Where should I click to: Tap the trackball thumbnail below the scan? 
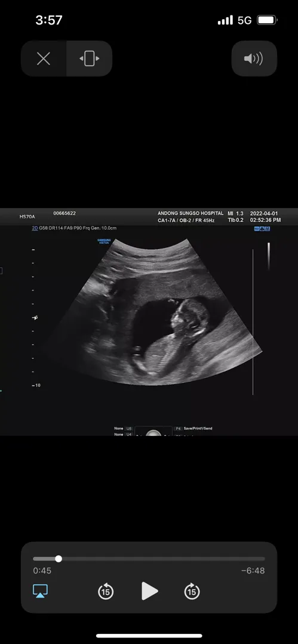(x=153, y=431)
